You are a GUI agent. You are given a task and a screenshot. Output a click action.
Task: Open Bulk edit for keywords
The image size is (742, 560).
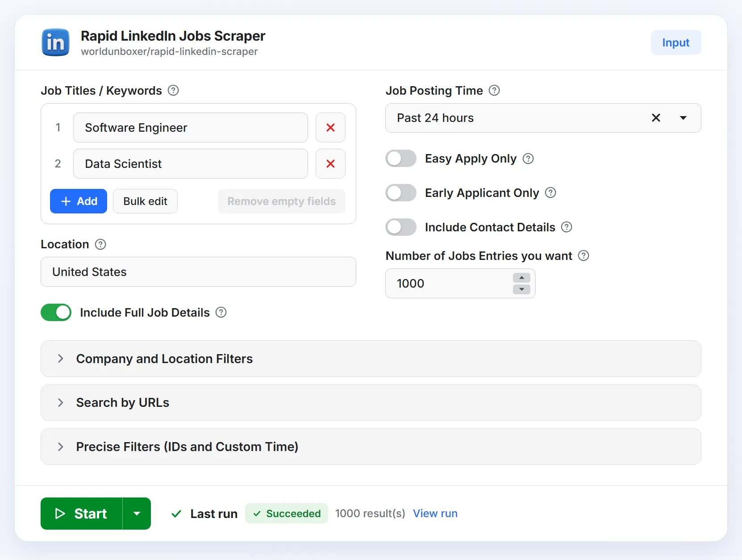click(145, 201)
